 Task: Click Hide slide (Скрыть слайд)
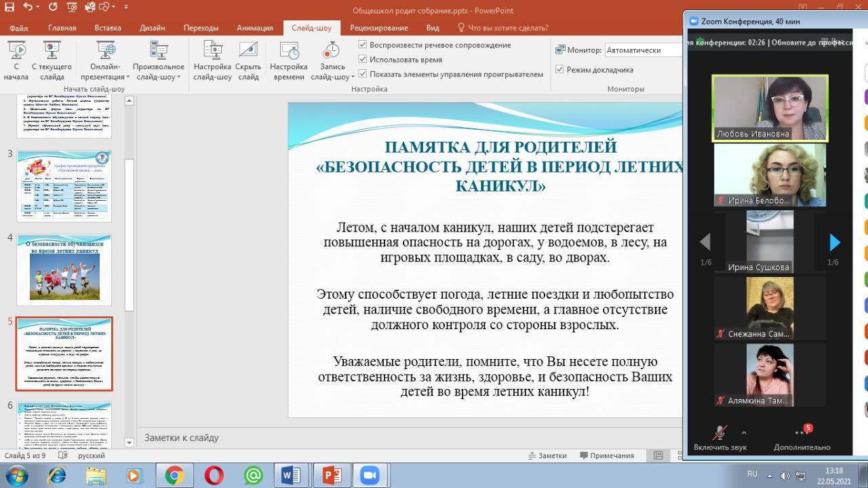(x=248, y=61)
